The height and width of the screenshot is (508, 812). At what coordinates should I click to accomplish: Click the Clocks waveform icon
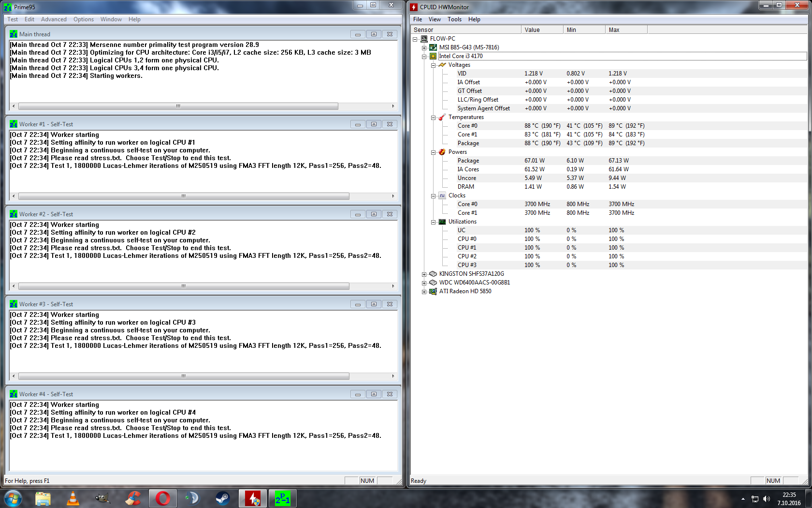[x=442, y=195]
